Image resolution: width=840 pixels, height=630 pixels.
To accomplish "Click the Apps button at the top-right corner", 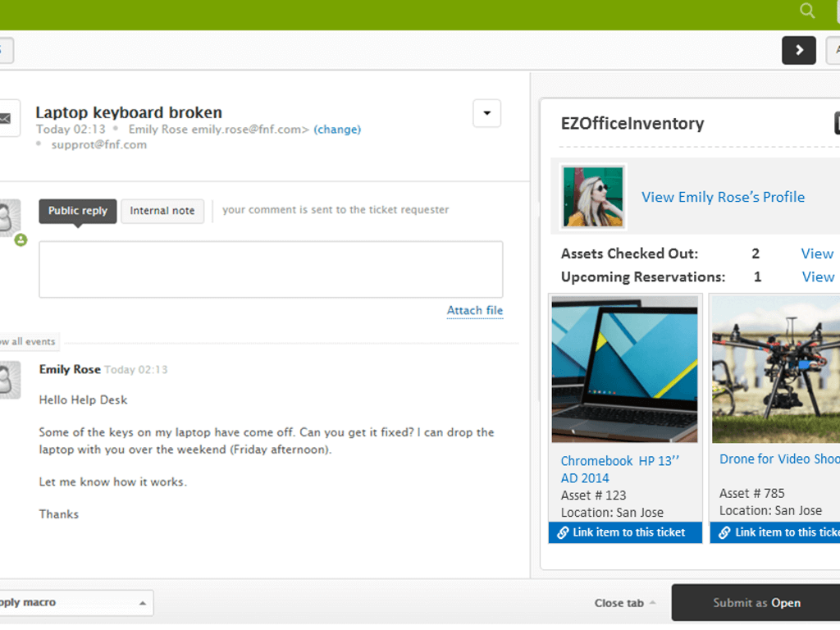I will [835, 50].
